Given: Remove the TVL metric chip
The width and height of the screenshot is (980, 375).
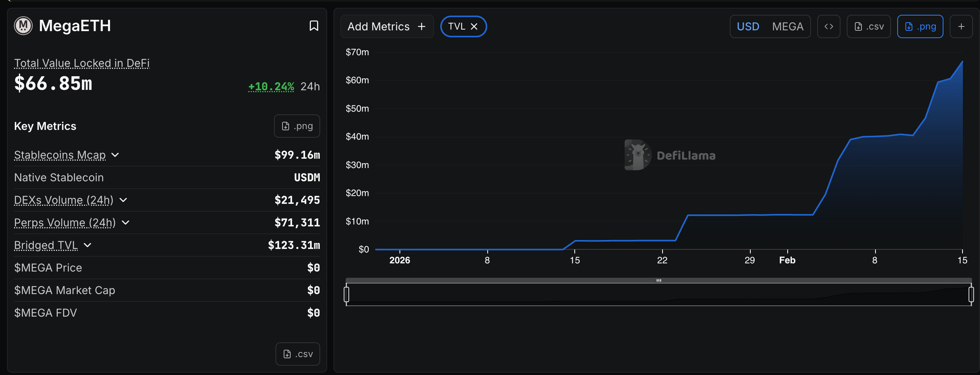Looking at the screenshot, I should pyautogui.click(x=474, y=26).
